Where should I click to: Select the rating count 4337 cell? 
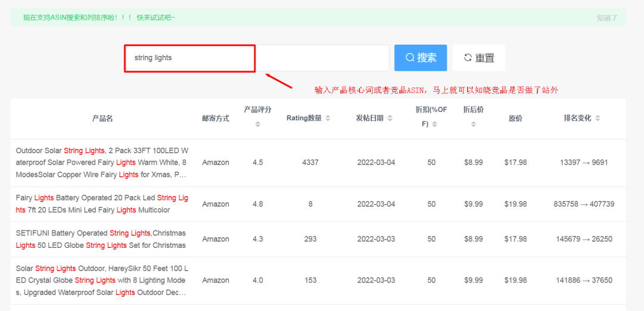pos(310,163)
